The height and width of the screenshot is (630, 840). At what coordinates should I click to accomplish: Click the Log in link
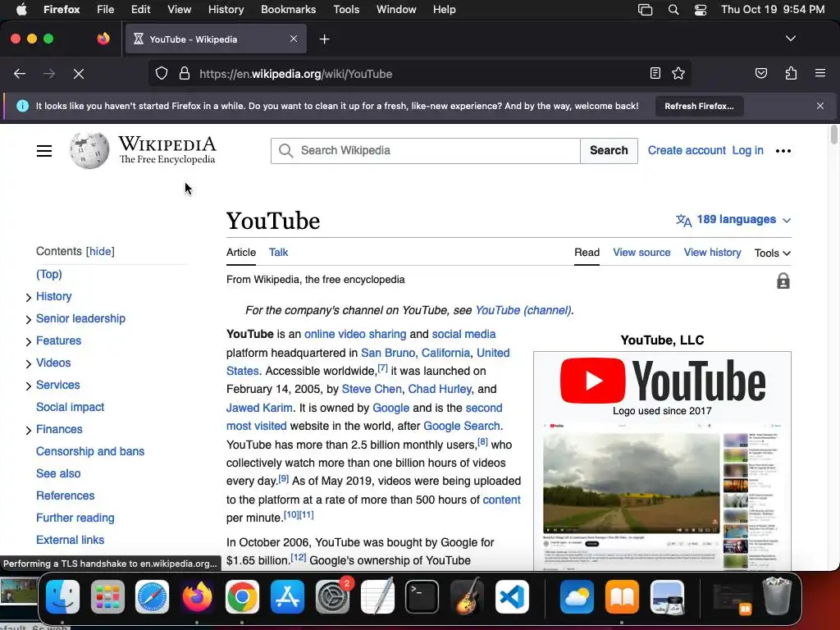[x=747, y=151]
